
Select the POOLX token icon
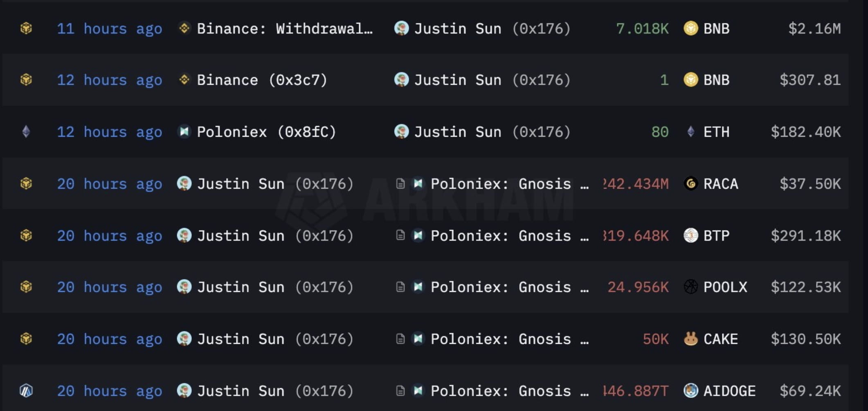[690, 287]
